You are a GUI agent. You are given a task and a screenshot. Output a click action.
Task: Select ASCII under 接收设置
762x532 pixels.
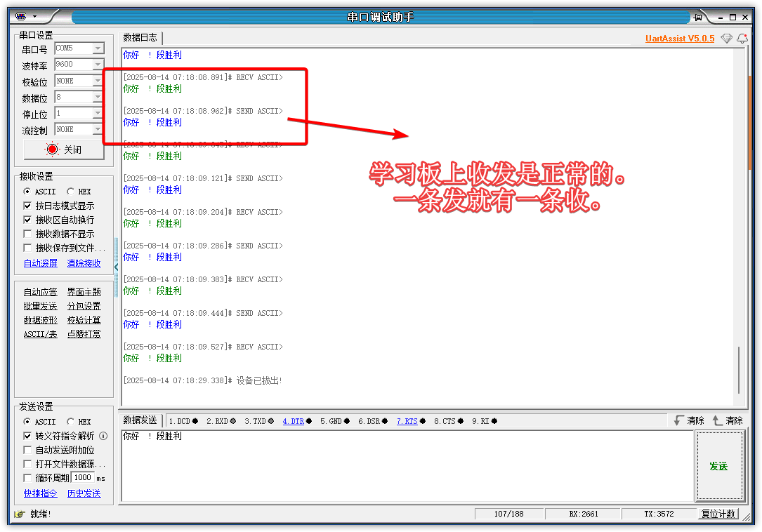(40, 192)
